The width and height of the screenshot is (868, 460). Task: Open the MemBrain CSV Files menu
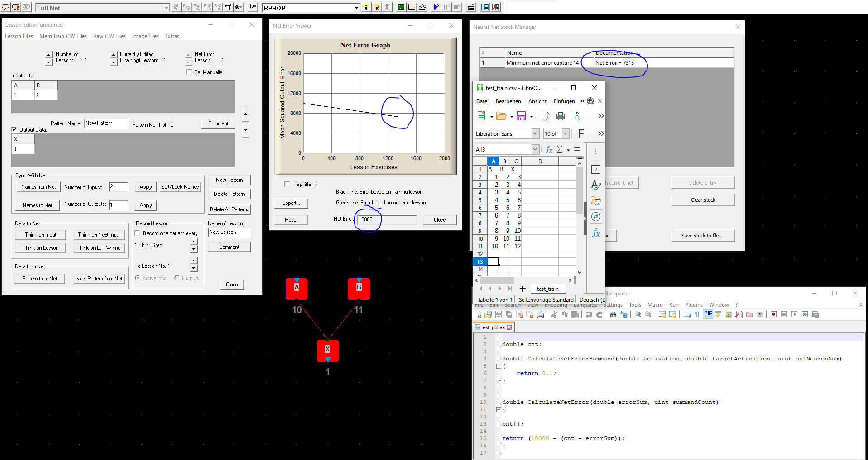[x=63, y=36]
